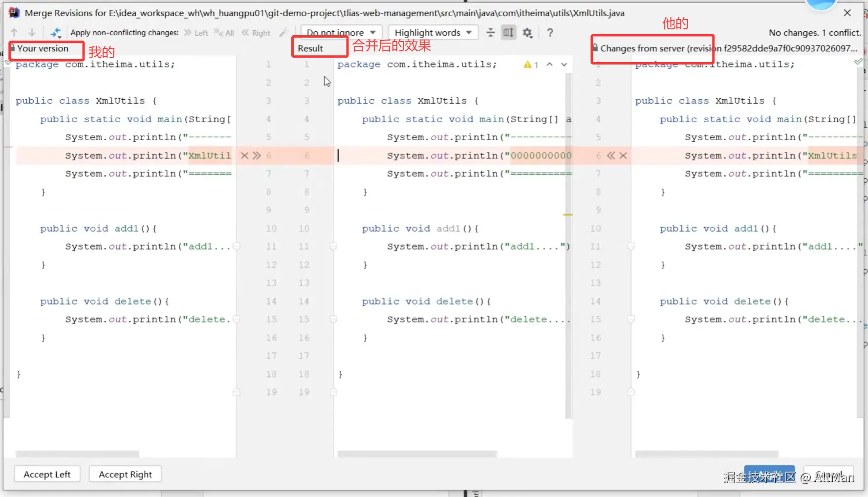Click the compare-arrows icon beside the navigation arrows
Screen dimensions: 868x497
pos(55,33)
